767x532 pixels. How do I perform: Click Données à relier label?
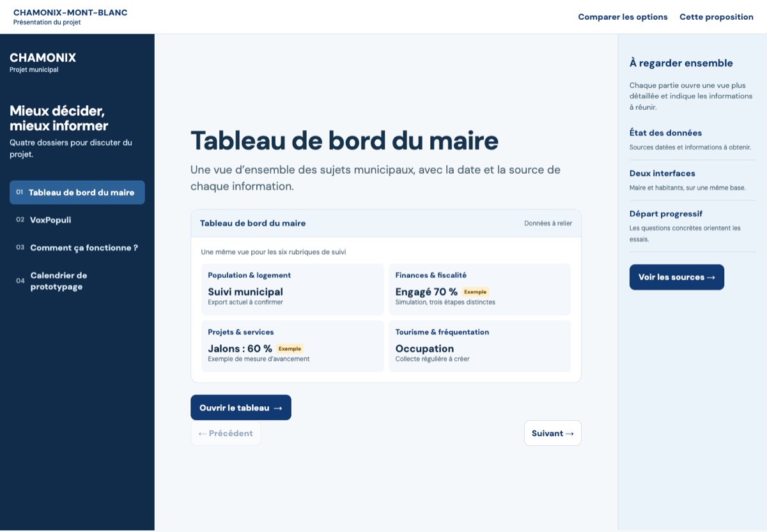(548, 224)
